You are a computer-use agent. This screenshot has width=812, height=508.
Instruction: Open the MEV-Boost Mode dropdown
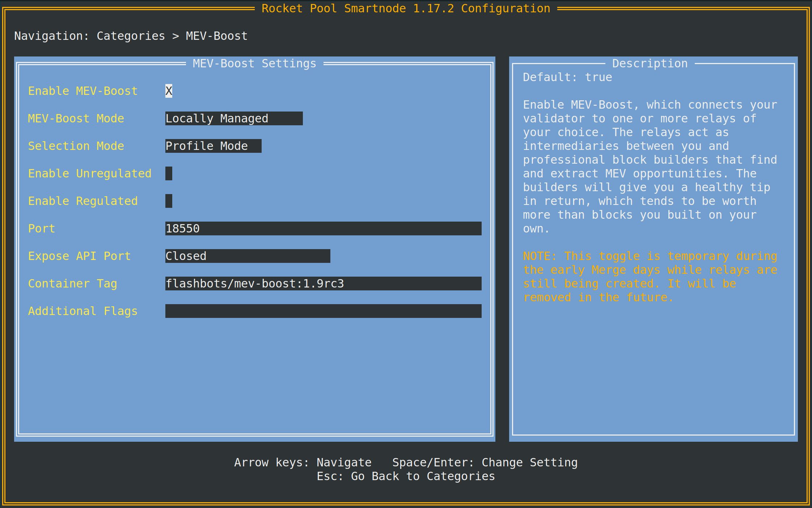pyautogui.click(x=234, y=118)
